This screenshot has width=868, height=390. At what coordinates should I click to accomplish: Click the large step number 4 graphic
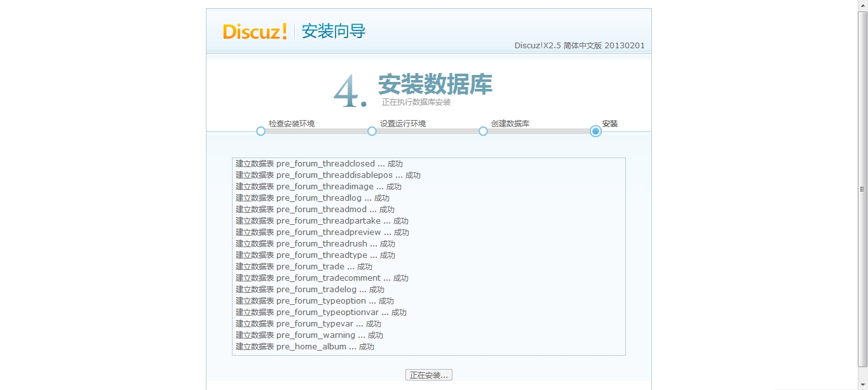(x=349, y=92)
